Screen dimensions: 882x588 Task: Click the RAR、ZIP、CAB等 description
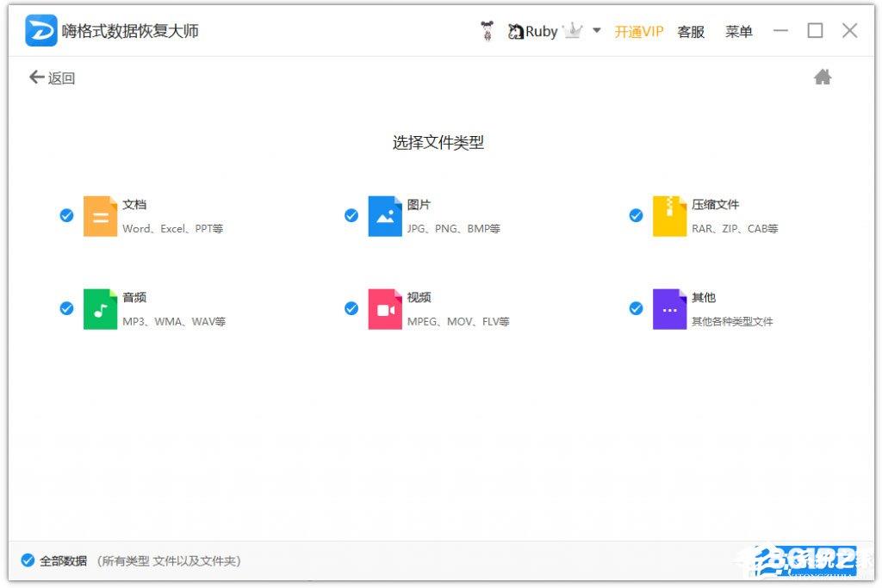click(735, 229)
